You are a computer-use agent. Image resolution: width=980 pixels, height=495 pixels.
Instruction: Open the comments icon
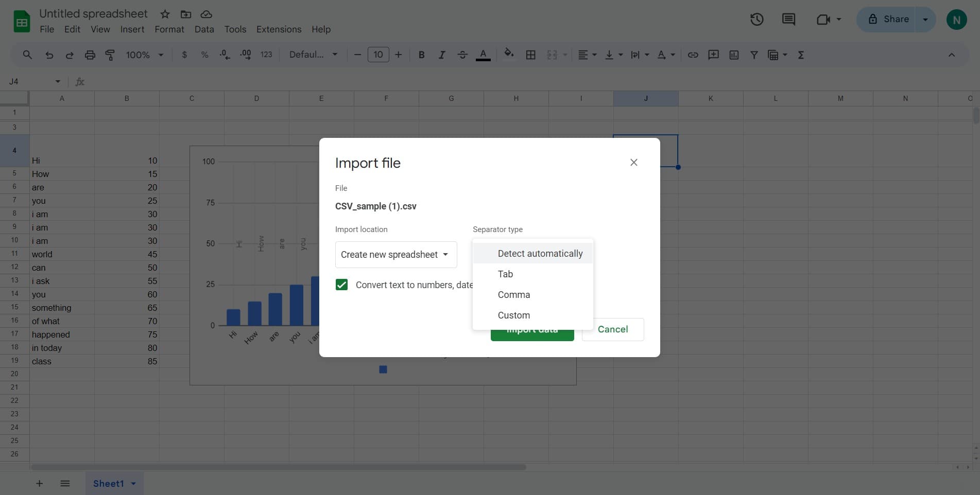[788, 20]
